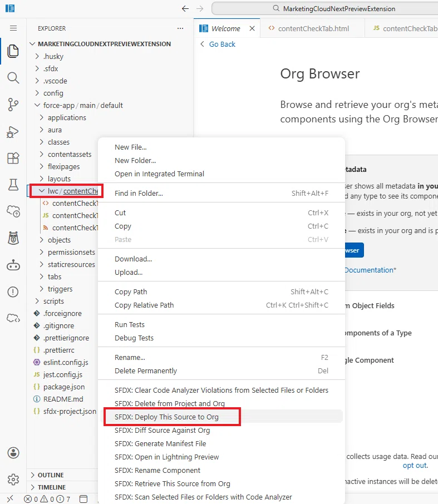438x504 pixels.
Task: Open the Source Control view icon
Action: (x=13, y=105)
